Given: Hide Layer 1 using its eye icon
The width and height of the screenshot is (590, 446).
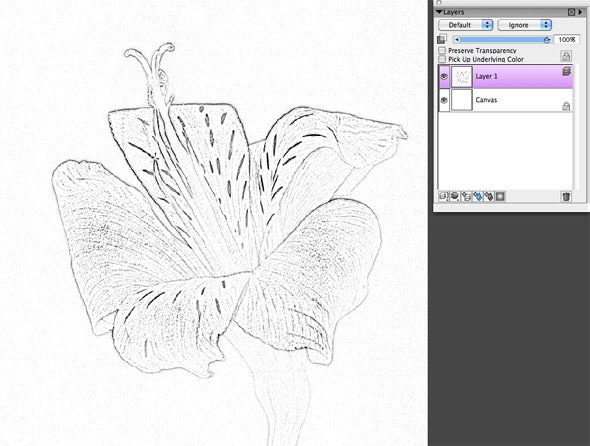Looking at the screenshot, I should tap(444, 76).
